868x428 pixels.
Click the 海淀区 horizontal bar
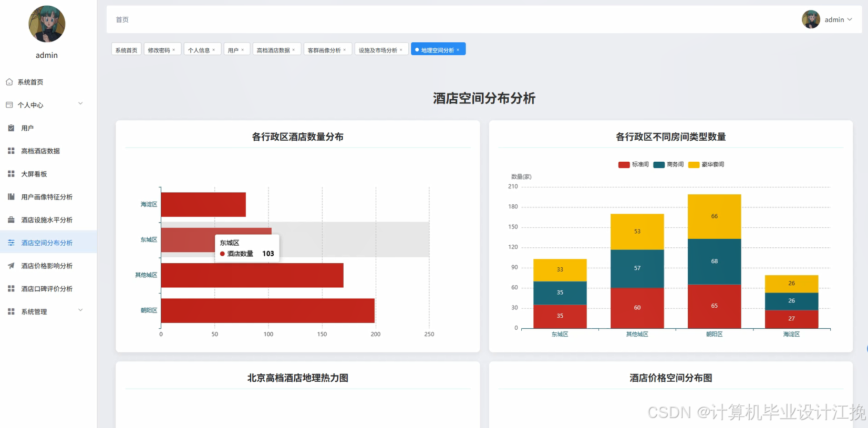[x=203, y=204]
